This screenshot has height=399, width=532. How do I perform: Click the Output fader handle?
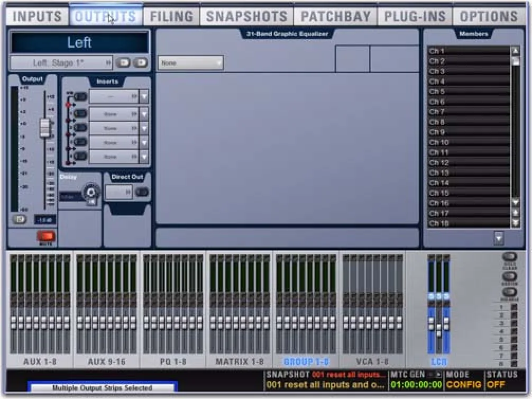(x=45, y=128)
